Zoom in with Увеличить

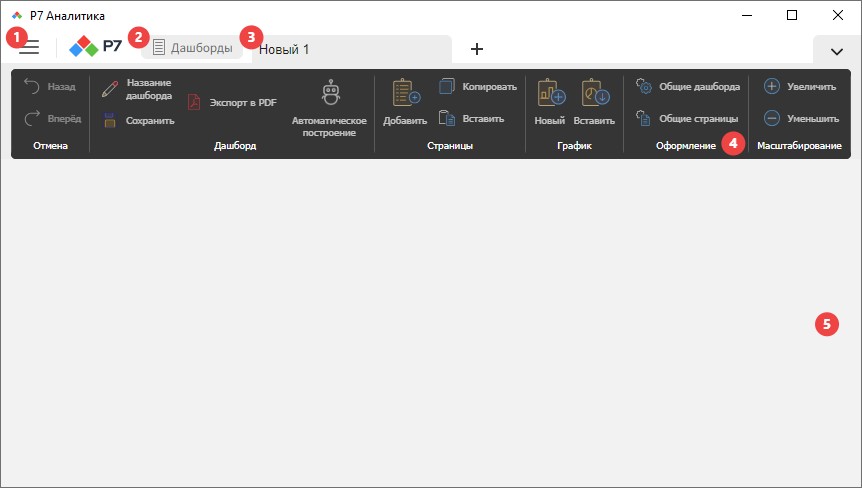(x=800, y=86)
